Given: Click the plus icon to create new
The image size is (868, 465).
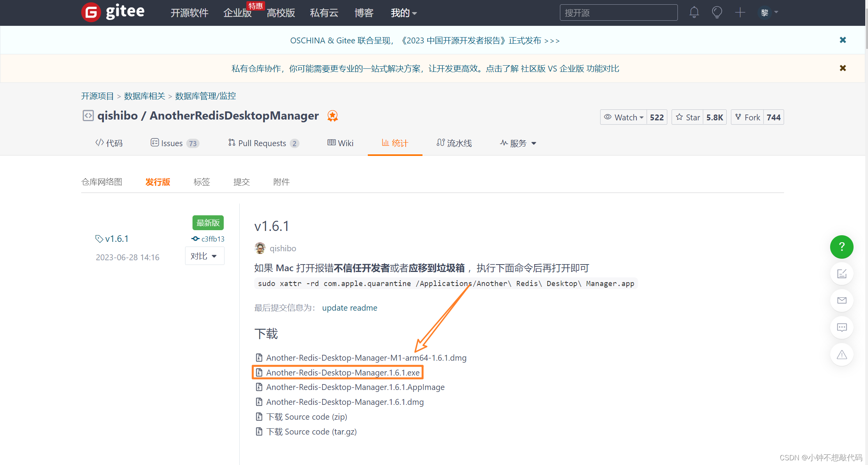Looking at the screenshot, I should 740,13.
